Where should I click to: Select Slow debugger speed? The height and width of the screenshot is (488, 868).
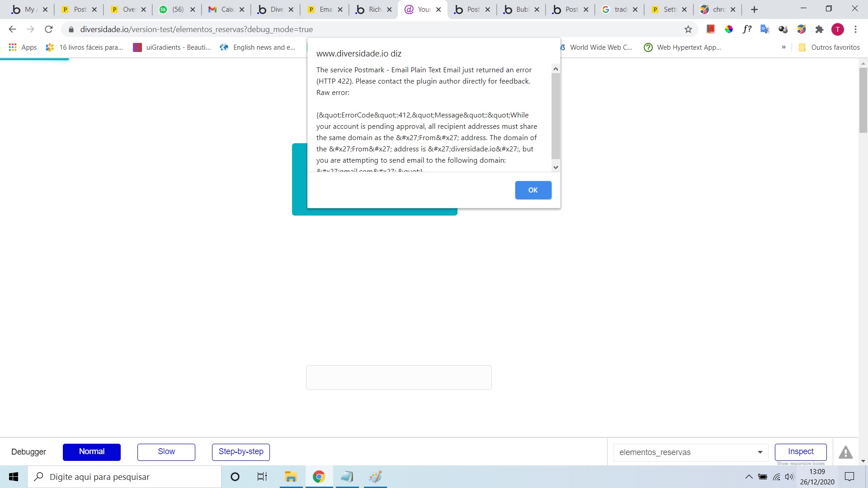click(x=166, y=452)
